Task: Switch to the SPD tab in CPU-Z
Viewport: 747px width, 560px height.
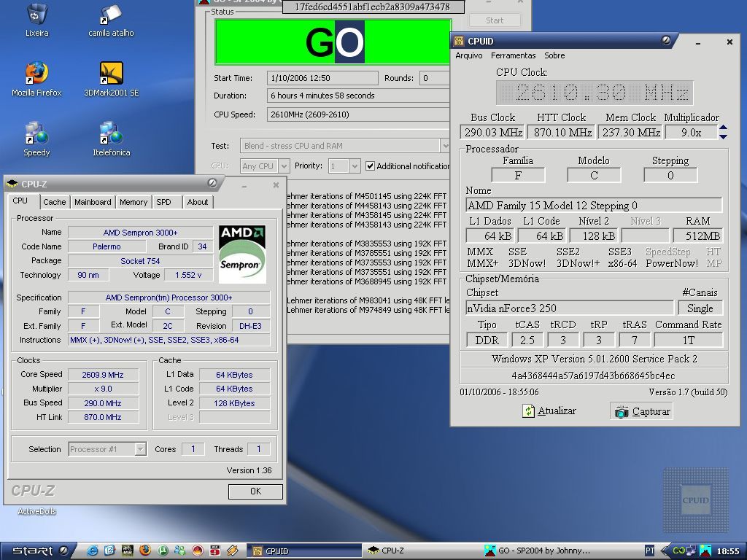Action: tap(164, 202)
